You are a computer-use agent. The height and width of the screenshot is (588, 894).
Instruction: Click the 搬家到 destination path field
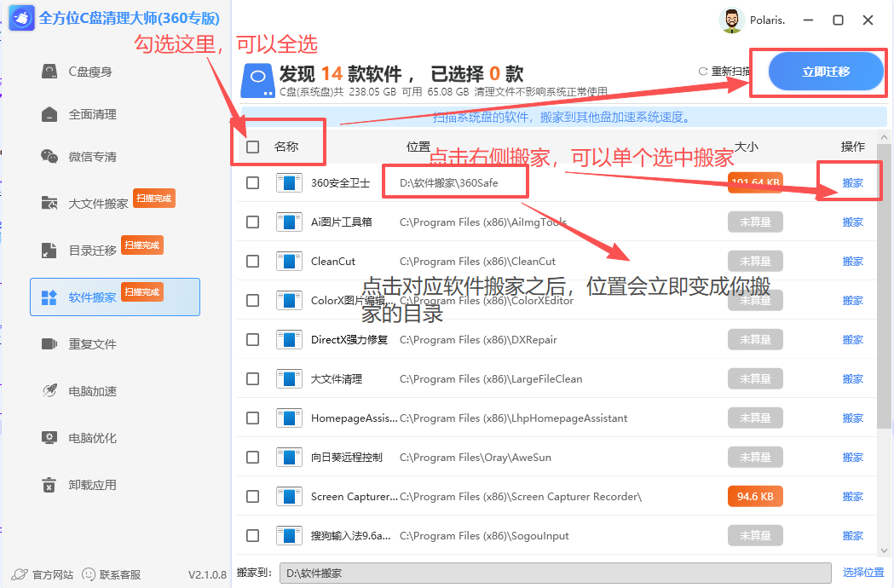tap(554, 573)
